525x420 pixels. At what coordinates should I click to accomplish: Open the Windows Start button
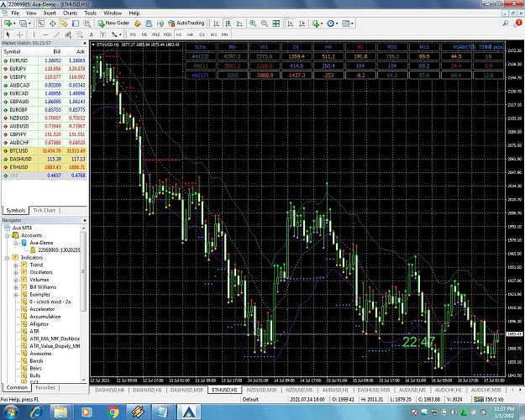coord(10,412)
